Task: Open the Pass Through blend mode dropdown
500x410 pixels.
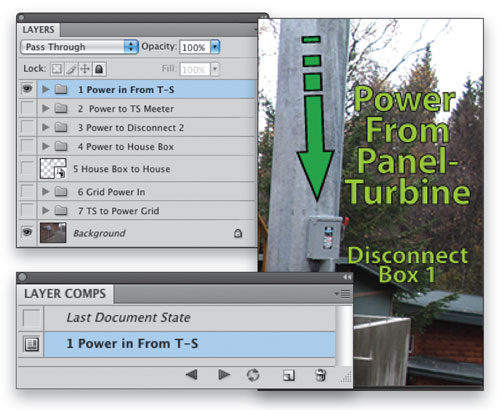Action: tap(79, 47)
